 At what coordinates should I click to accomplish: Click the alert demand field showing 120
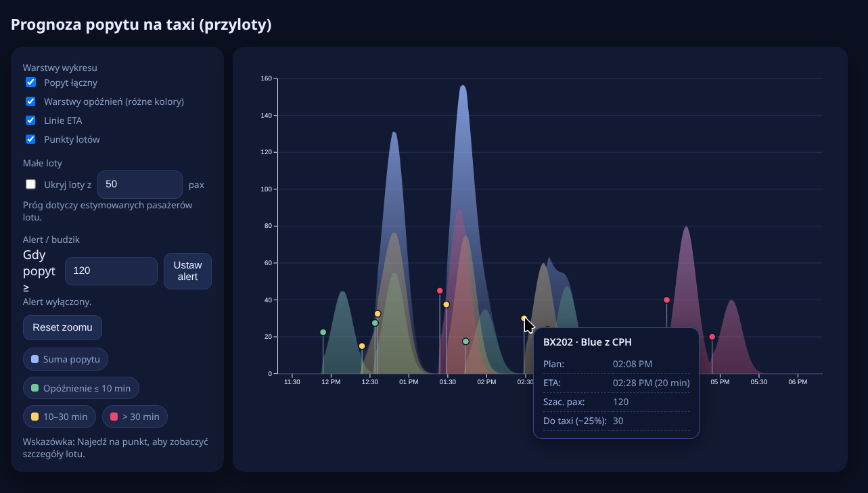click(x=111, y=271)
